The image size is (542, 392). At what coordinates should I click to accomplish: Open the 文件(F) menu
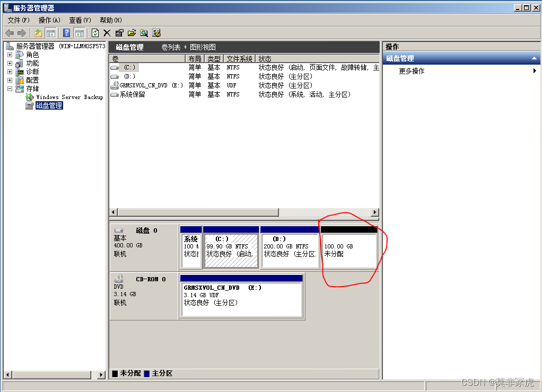pos(19,20)
